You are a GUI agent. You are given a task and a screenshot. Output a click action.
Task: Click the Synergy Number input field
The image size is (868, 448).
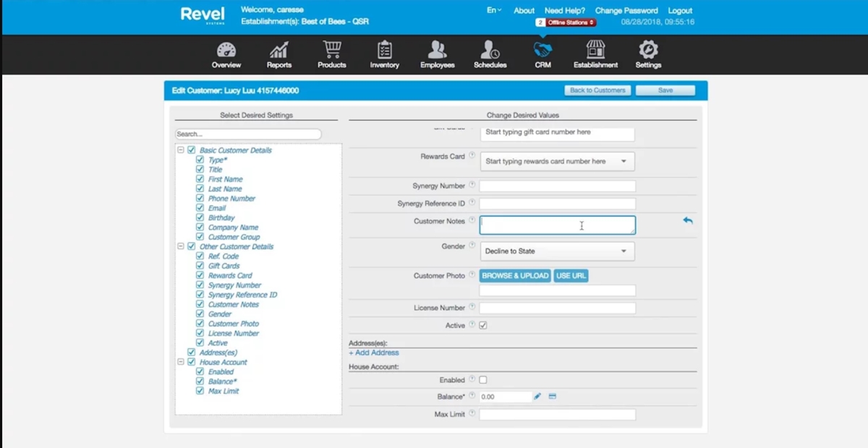point(557,186)
